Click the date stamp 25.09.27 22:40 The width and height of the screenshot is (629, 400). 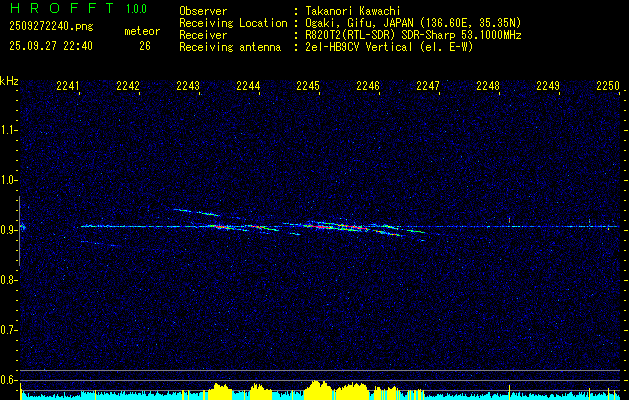[51, 46]
